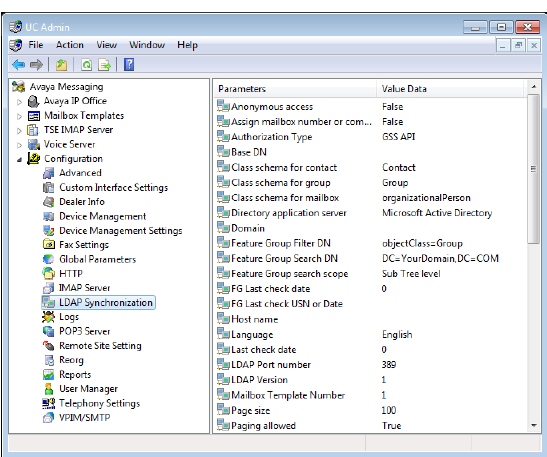Click the Remote Site Setting icon
547x457 pixels.
click(x=48, y=346)
